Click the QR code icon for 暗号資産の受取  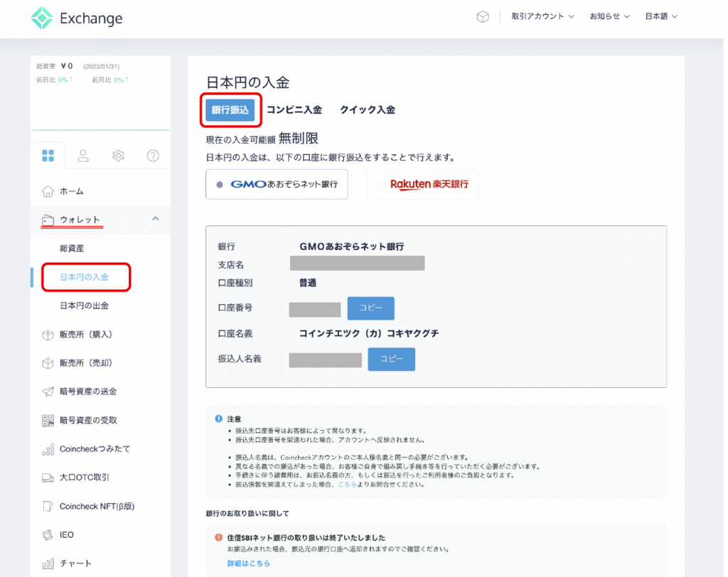click(48, 420)
